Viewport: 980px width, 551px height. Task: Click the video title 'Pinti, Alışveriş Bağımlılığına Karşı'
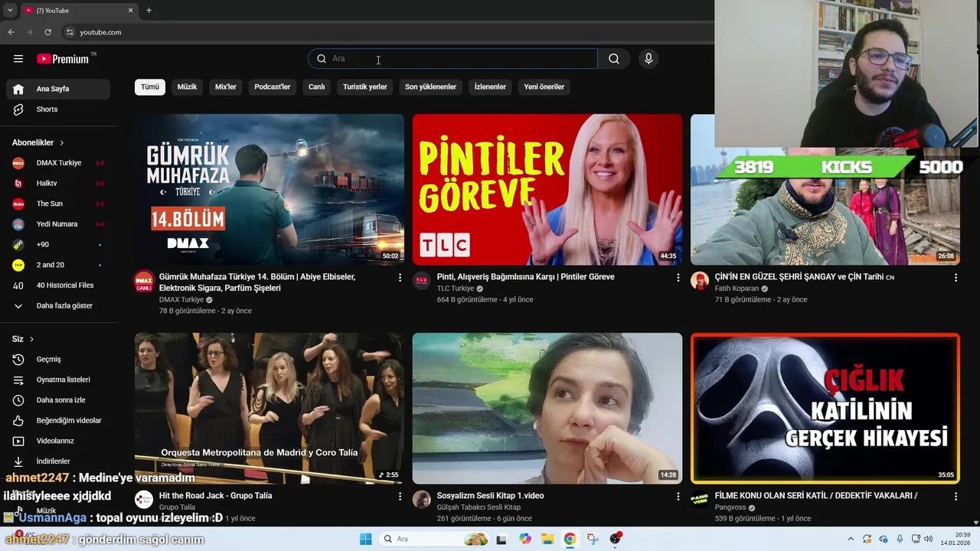(x=525, y=277)
